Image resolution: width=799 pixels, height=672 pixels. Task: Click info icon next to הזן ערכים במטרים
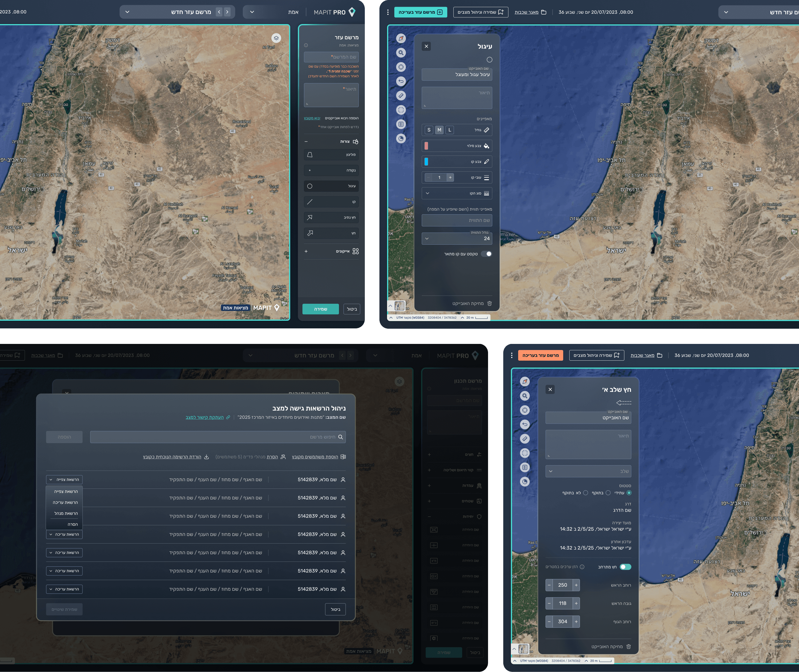click(x=581, y=567)
